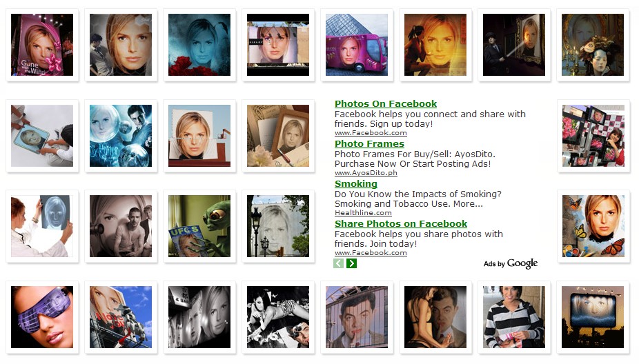Choose the couple with shushing finger effect
Image resolution: width=639 pixels, height=364 pixels.
click(x=435, y=316)
